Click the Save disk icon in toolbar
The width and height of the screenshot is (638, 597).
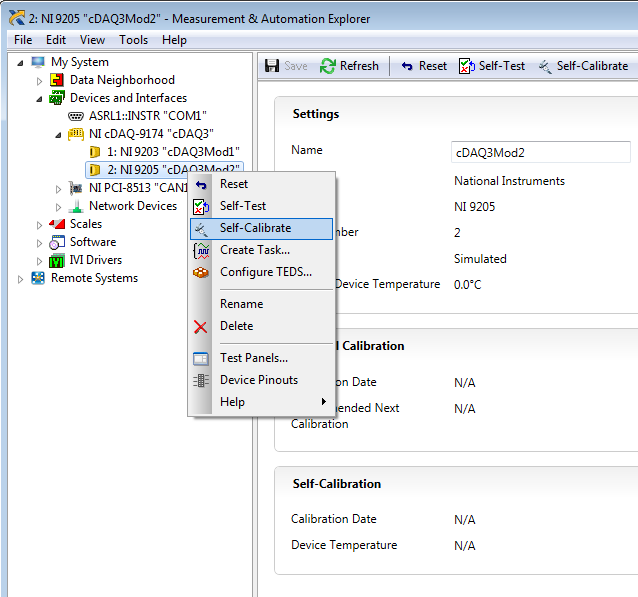272,66
